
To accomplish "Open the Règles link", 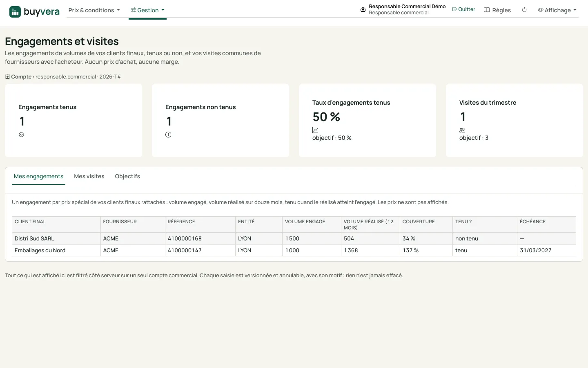I will (x=497, y=10).
